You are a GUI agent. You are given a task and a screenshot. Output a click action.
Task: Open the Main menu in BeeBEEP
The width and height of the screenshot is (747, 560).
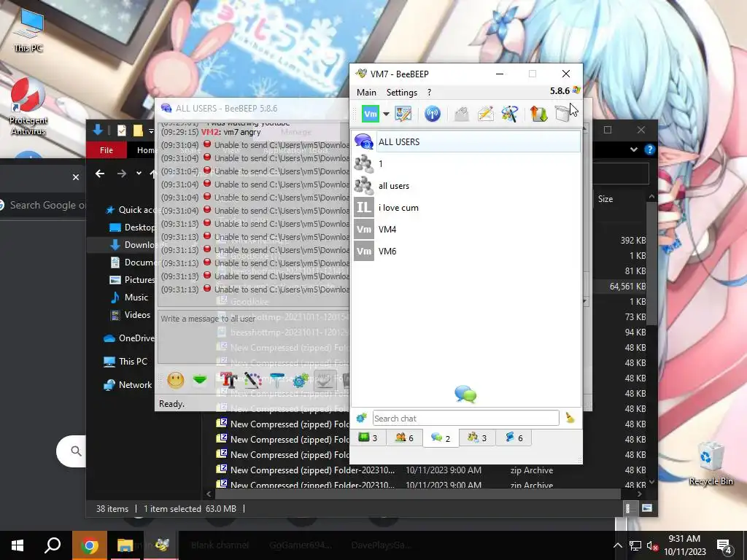click(x=366, y=93)
